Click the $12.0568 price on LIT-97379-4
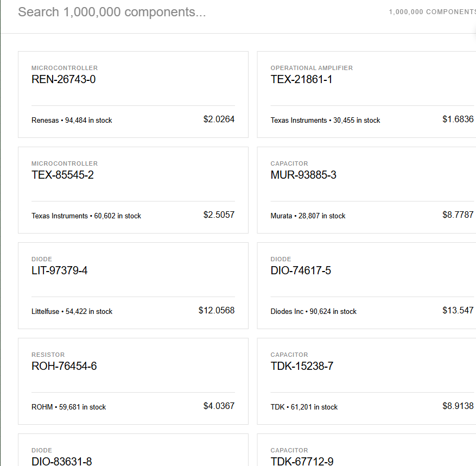 point(217,310)
